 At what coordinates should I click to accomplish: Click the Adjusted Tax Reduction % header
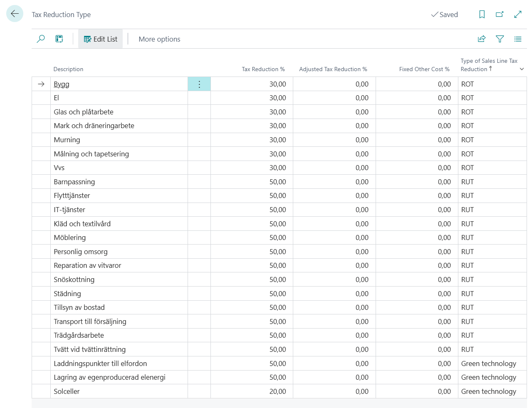pos(333,69)
